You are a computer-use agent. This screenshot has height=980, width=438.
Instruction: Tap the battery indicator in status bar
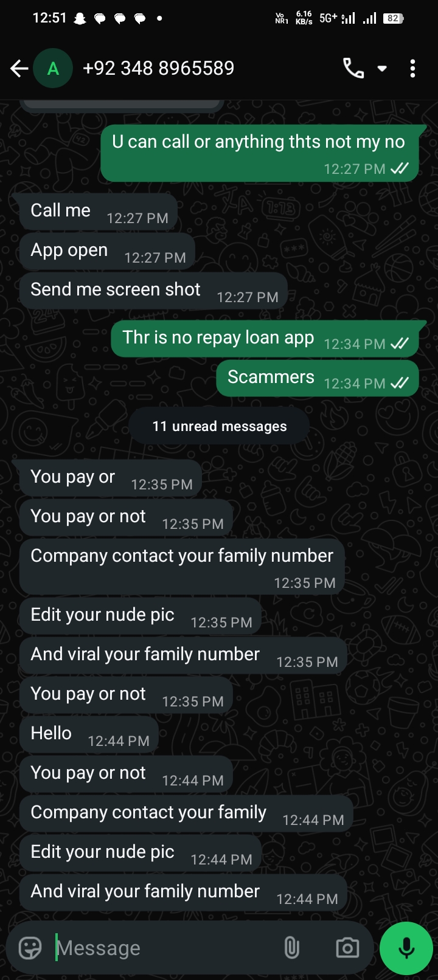[x=394, y=18]
